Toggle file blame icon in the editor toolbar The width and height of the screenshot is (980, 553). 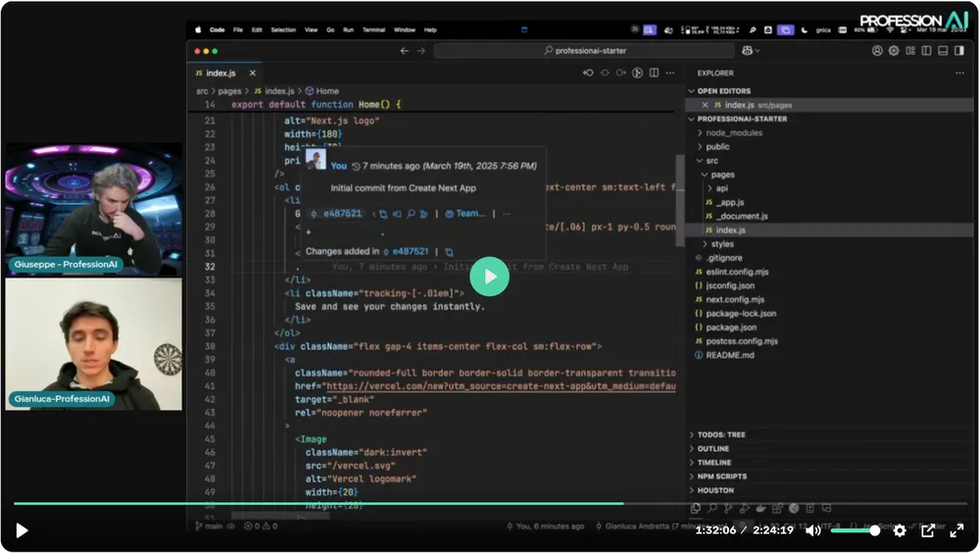tap(637, 74)
